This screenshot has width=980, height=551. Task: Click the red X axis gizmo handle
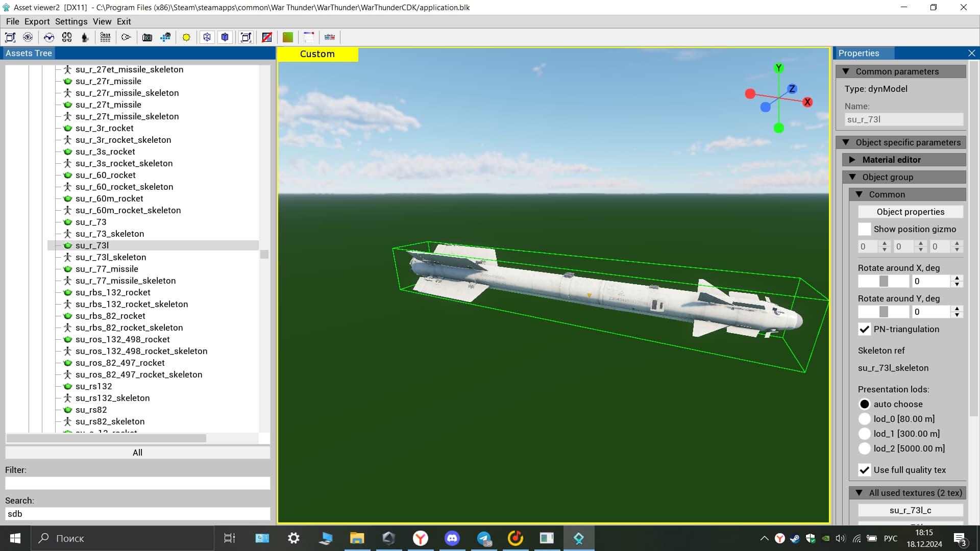pos(807,102)
